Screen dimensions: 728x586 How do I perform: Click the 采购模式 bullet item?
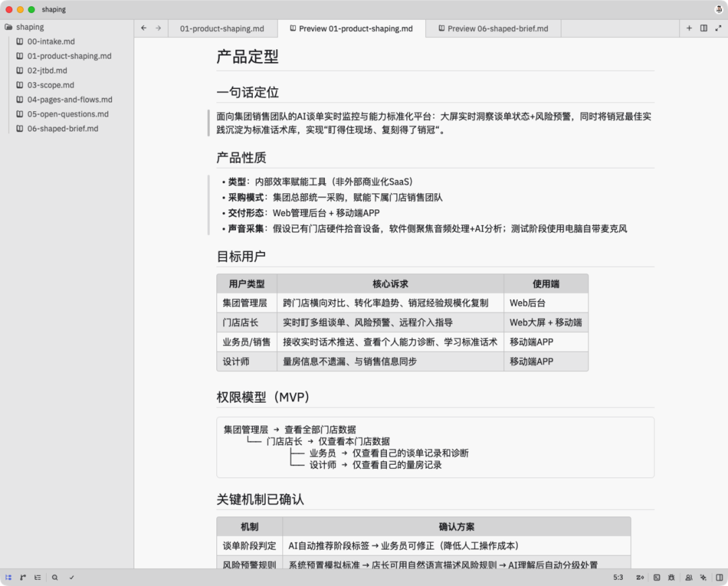coord(332,197)
